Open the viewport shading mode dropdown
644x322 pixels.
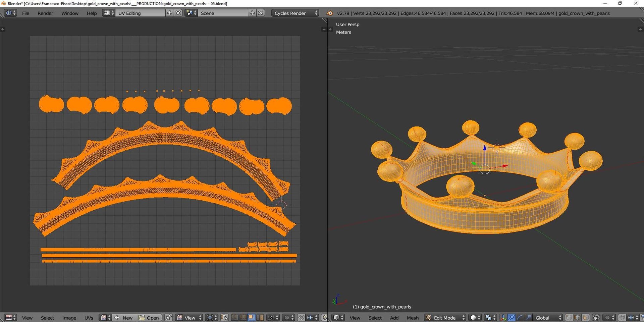475,318
